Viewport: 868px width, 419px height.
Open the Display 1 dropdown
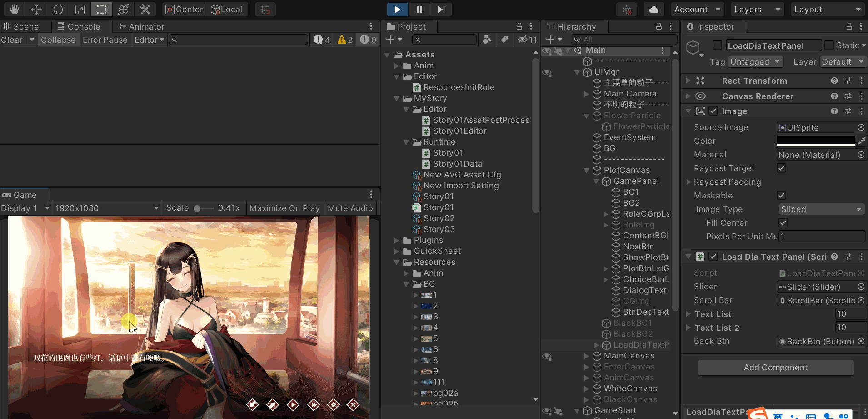tap(25, 208)
